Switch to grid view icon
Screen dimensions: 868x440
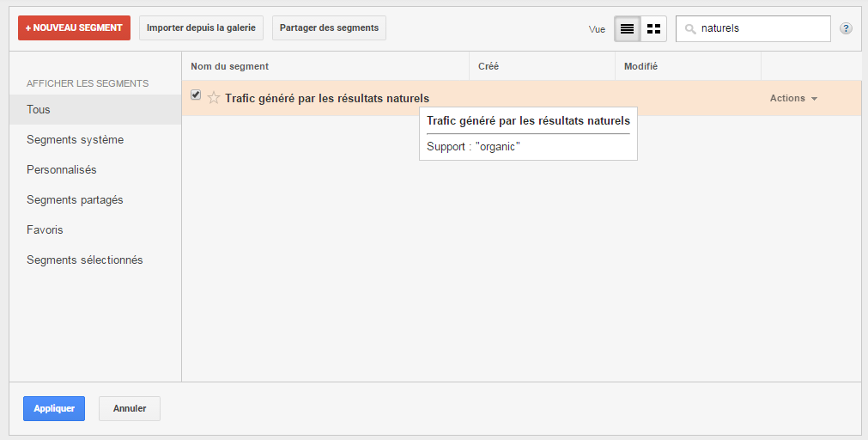[653, 29]
